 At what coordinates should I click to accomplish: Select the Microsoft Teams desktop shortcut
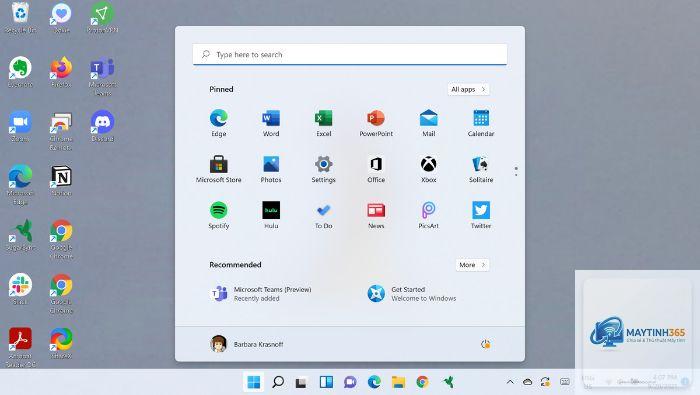pos(102,77)
